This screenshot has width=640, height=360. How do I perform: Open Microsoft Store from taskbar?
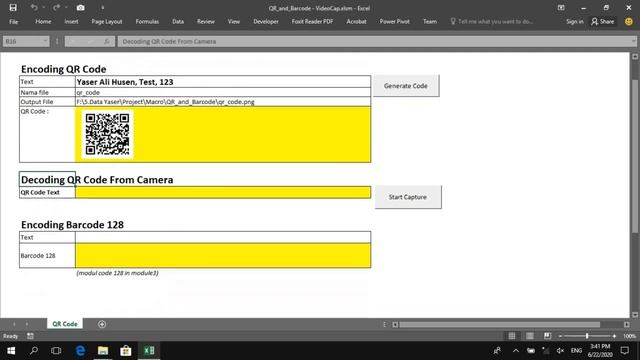click(x=126, y=351)
